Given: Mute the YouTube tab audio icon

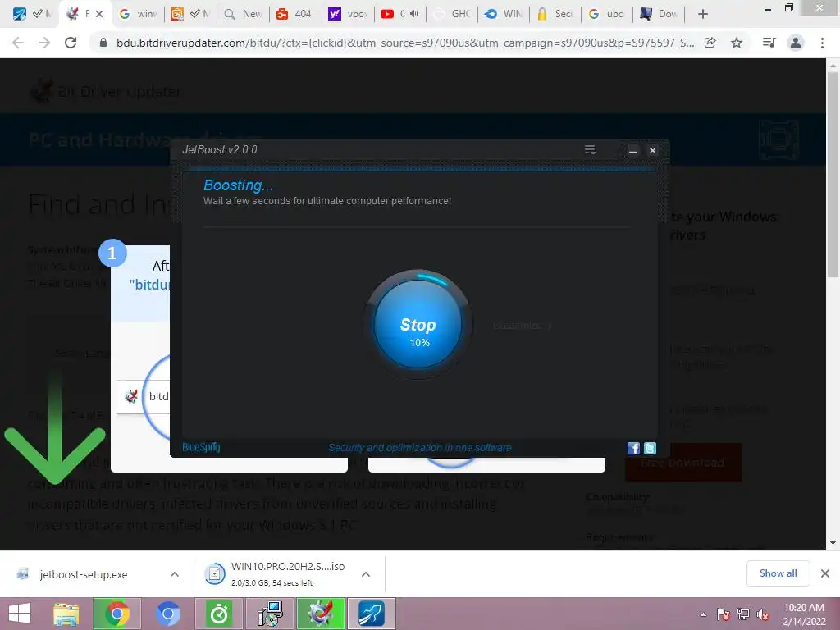Looking at the screenshot, I should point(414,14).
